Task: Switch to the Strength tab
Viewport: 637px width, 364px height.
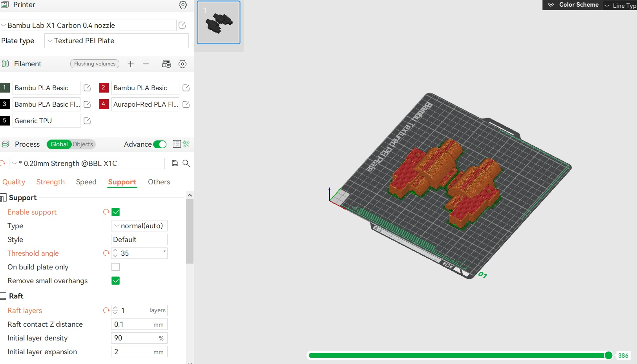Action: (x=51, y=182)
